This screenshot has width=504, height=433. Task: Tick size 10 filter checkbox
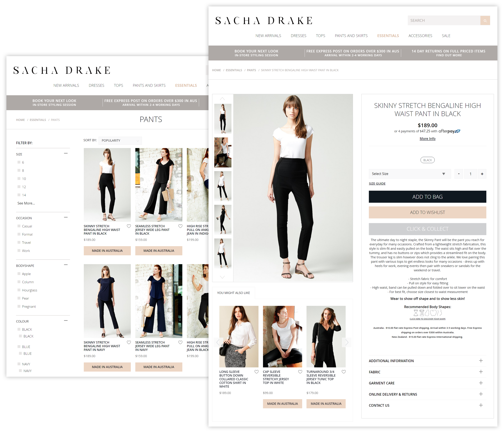(x=19, y=179)
